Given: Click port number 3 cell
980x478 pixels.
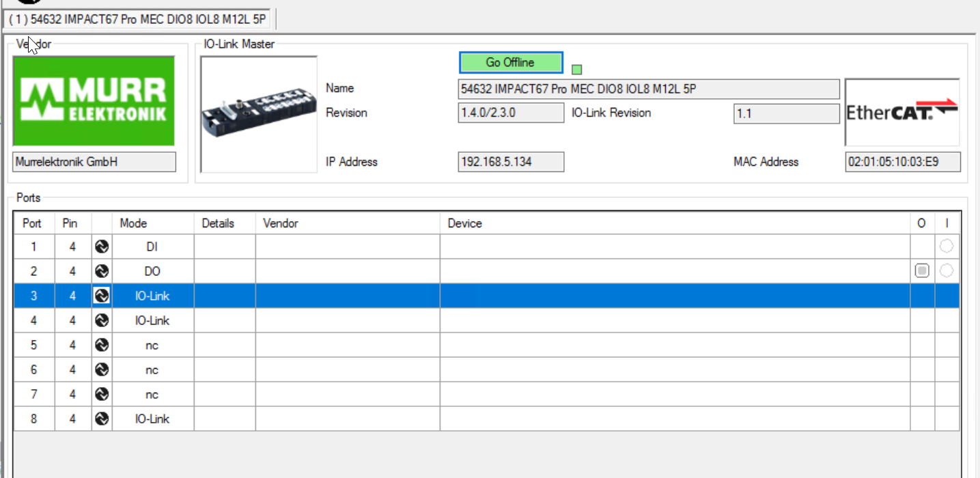Looking at the screenshot, I should (x=34, y=296).
